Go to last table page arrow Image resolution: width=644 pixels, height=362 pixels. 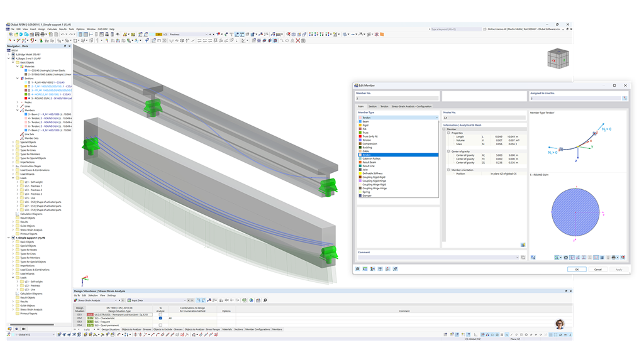(98, 329)
